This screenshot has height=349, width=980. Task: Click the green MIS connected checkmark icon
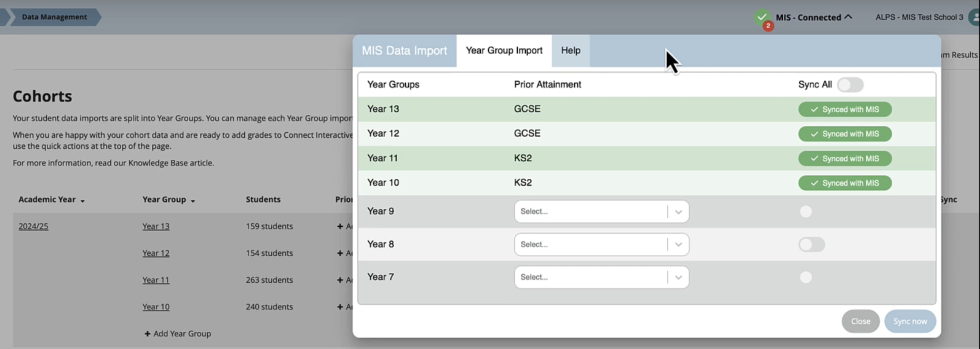[762, 17]
